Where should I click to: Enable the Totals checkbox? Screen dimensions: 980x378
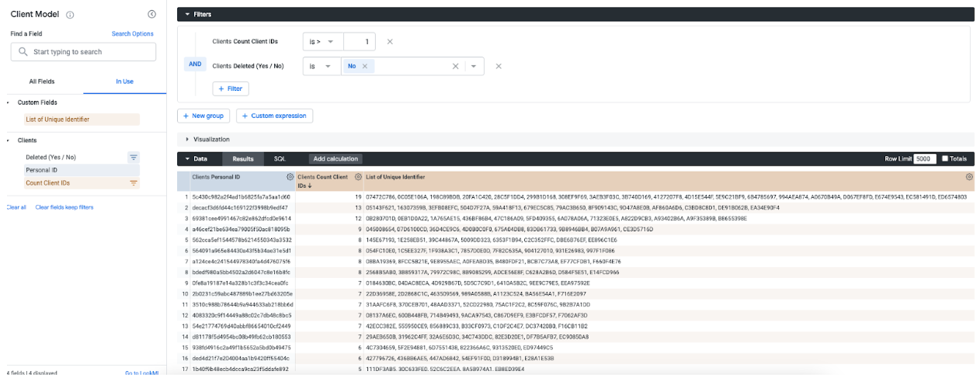(945, 158)
